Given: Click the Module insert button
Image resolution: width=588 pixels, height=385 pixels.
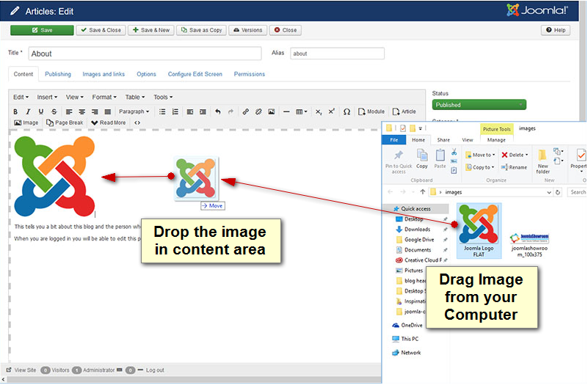Looking at the screenshot, I should click(371, 111).
